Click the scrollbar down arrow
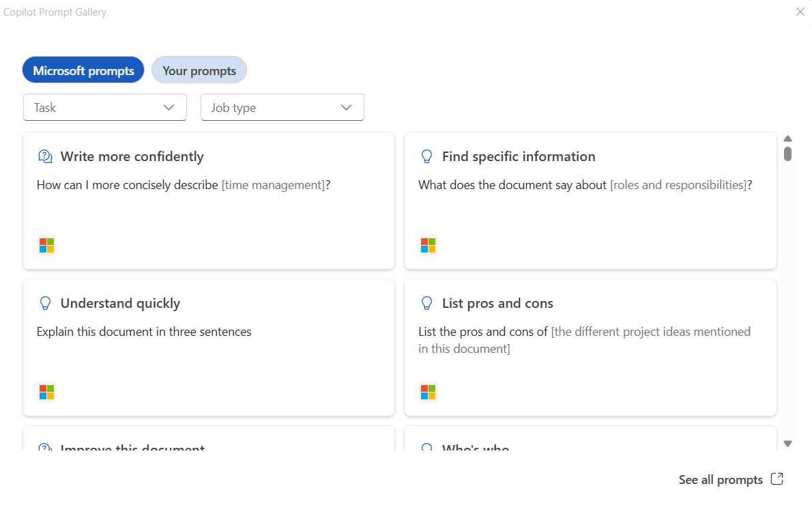812x514 pixels. coord(788,444)
